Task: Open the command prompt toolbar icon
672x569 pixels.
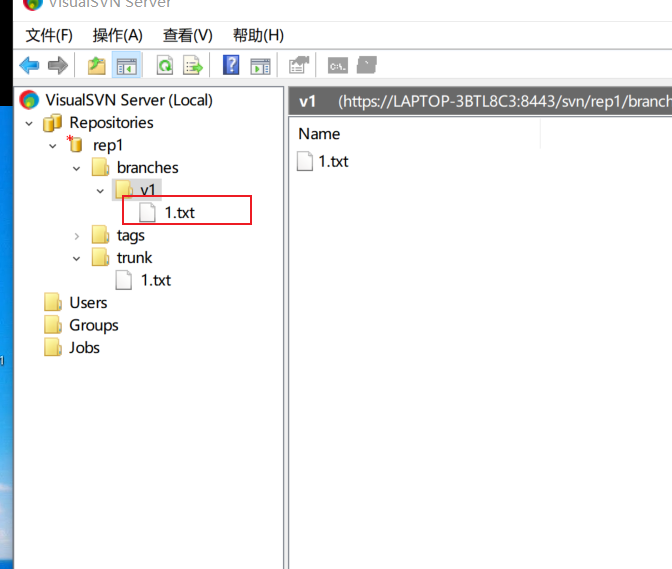Action: click(338, 66)
